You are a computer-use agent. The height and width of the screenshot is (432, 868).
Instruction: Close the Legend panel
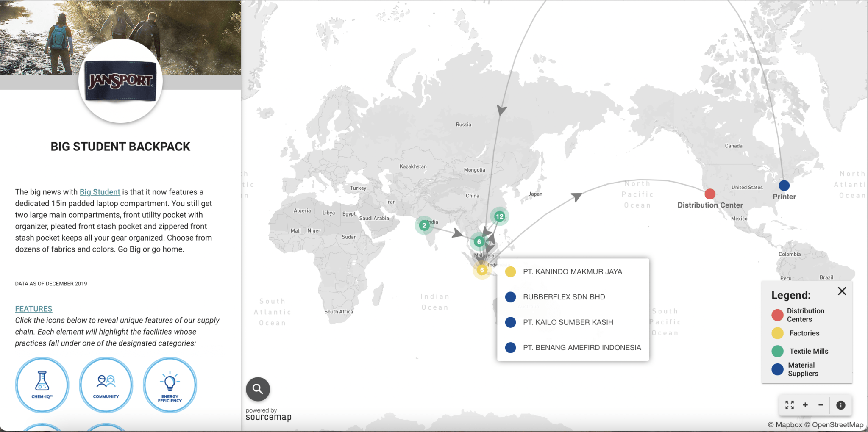pos(842,291)
